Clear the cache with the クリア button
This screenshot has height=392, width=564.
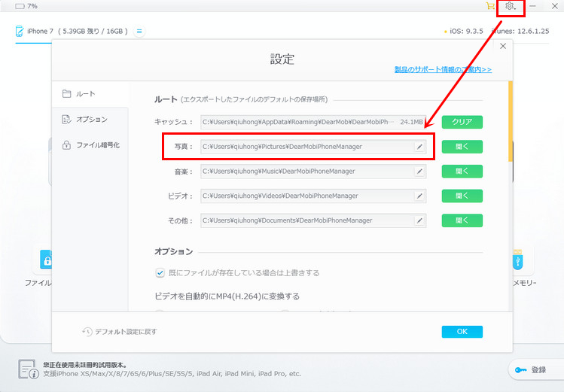pos(462,122)
